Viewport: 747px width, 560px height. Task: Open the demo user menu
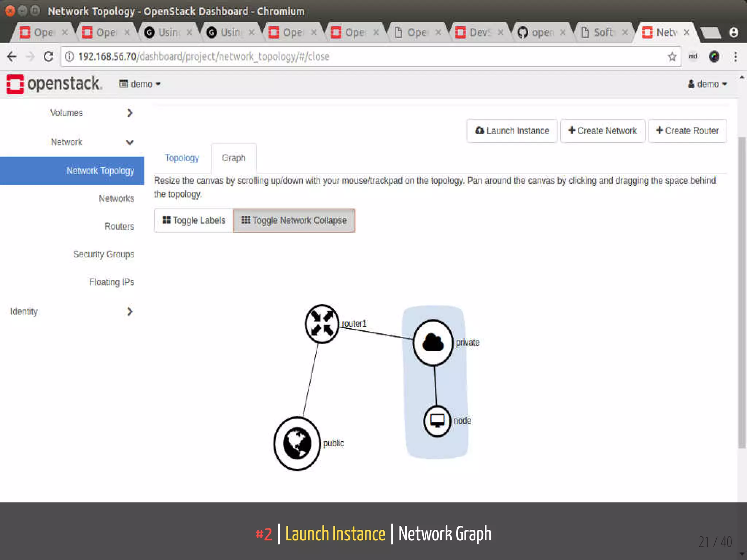pyautogui.click(x=707, y=84)
